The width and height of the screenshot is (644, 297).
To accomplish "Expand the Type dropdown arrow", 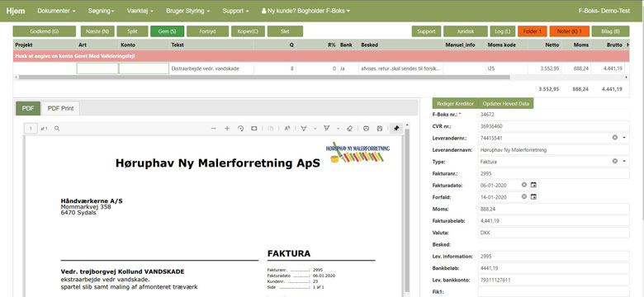I will [x=624, y=161].
